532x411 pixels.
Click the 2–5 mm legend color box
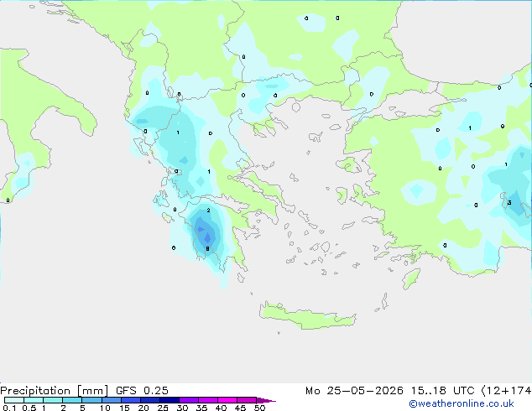pos(72,400)
